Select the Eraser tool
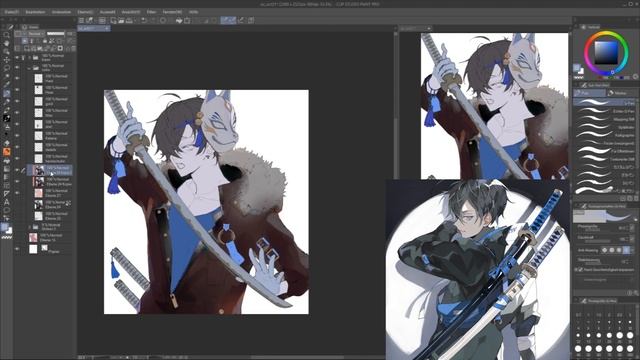Image resolution: width=640 pixels, height=360 pixels. coord(7,143)
